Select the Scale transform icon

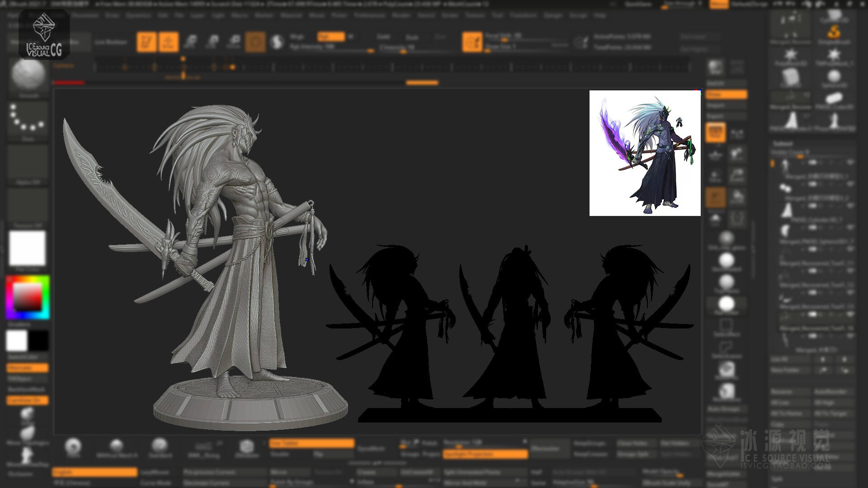pos(212,42)
